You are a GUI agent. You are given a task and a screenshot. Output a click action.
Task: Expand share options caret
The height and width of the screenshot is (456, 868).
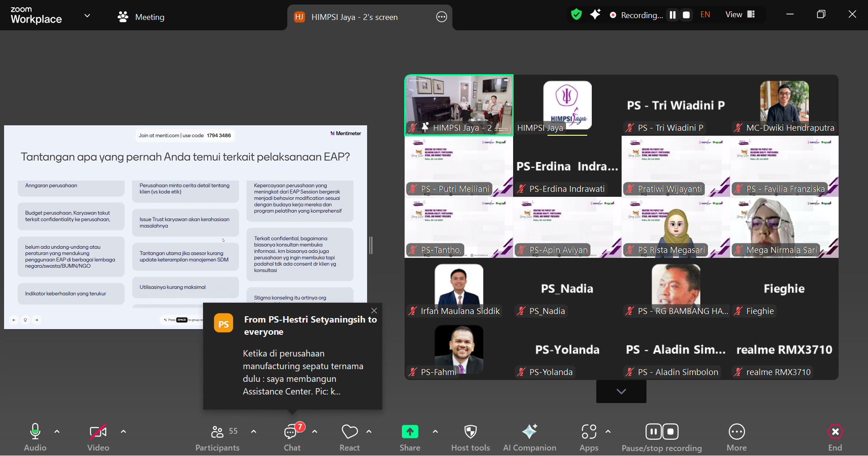tap(435, 432)
